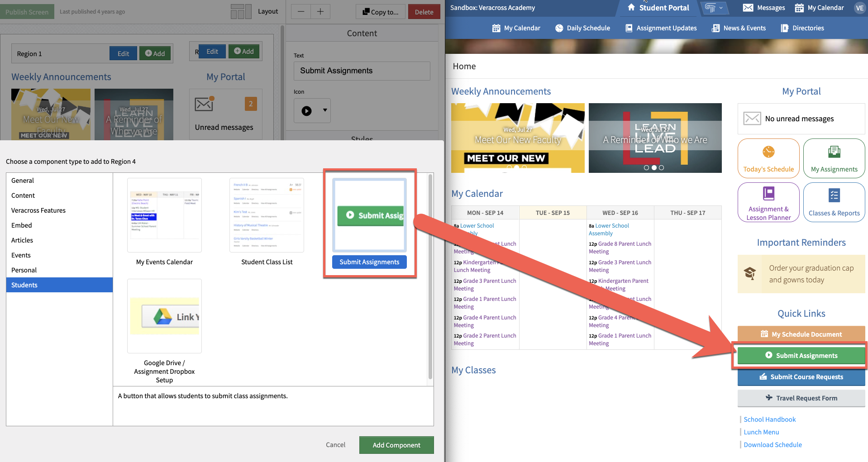Open Assignment & Lesson Planner tile
The image size is (868, 462).
click(x=768, y=202)
